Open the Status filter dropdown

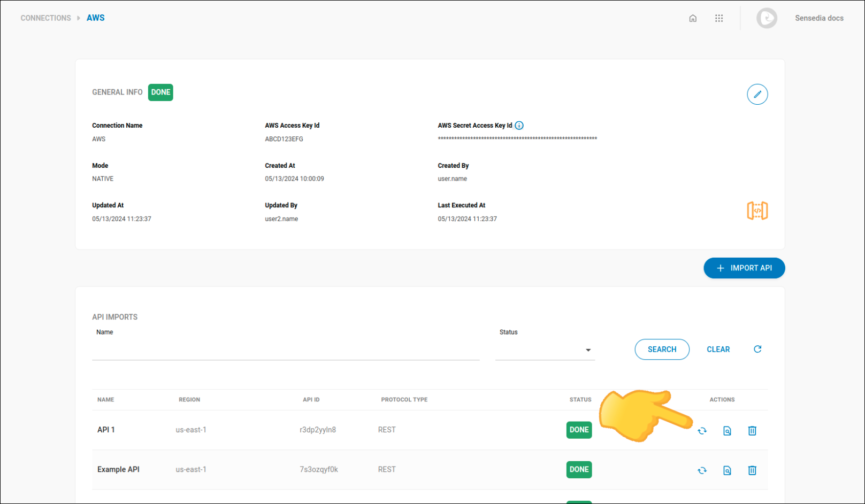click(587, 350)
